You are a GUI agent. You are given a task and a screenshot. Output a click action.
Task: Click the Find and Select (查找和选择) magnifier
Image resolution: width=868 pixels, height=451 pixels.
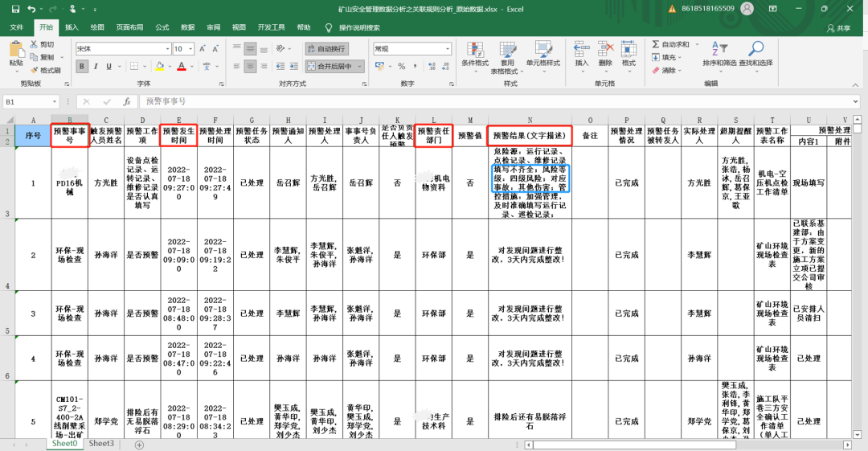pos(755,49)
